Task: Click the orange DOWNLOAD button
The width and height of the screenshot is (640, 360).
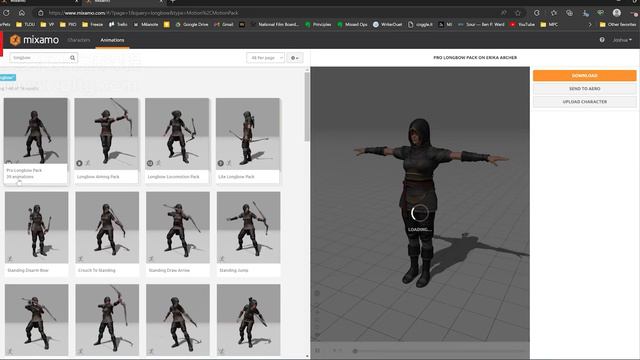Action: point(584,76)
